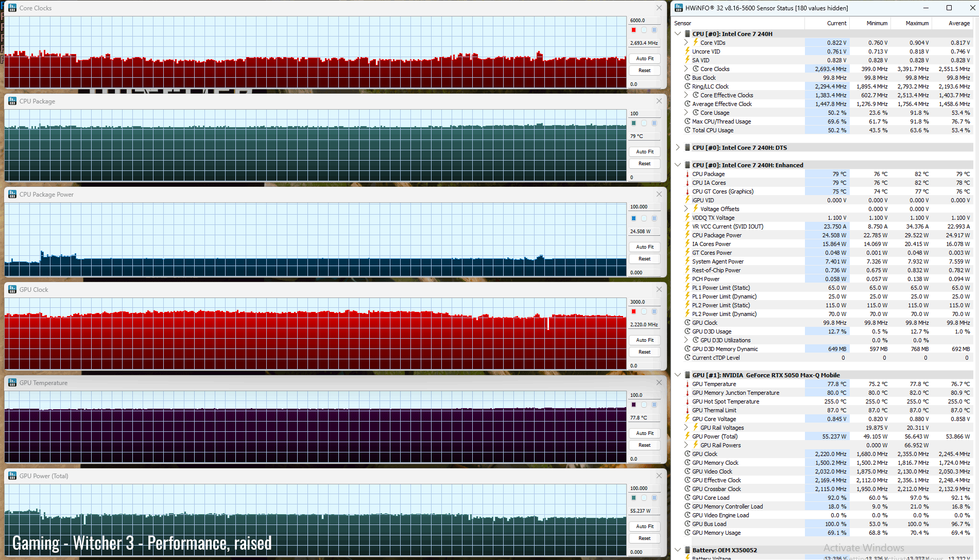Click the Average column header

953,23
